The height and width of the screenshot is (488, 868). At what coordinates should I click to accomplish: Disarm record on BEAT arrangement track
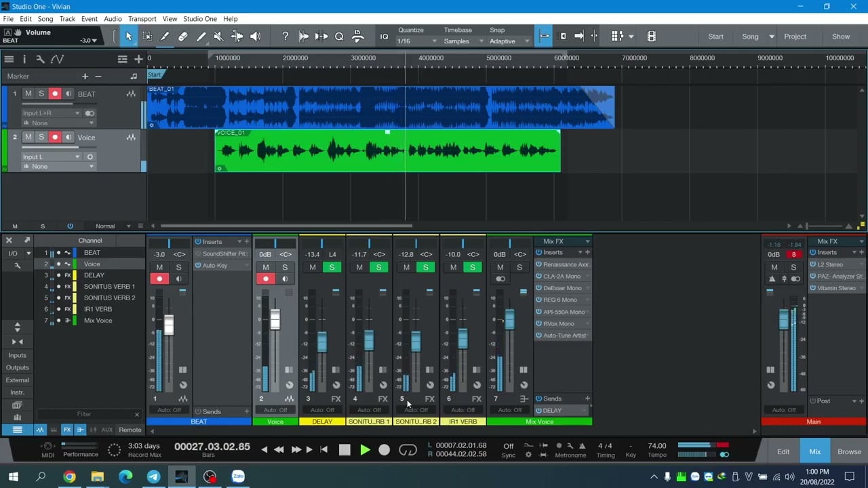(x=55, y=94)
